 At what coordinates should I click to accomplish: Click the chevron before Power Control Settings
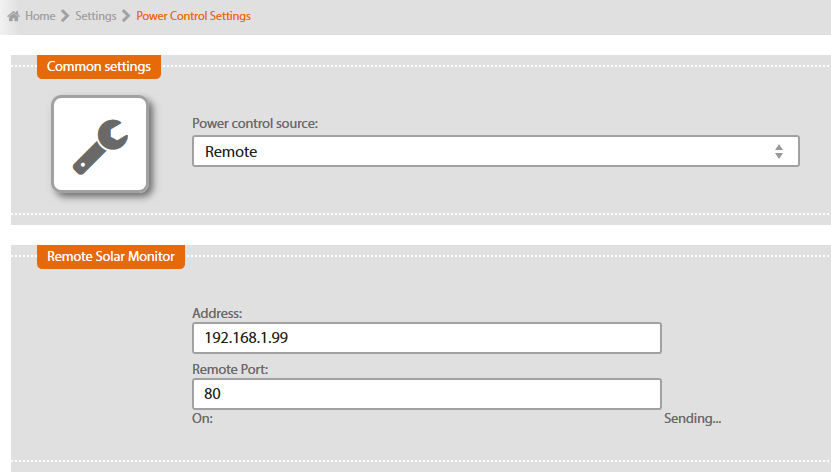click(126, 16)
